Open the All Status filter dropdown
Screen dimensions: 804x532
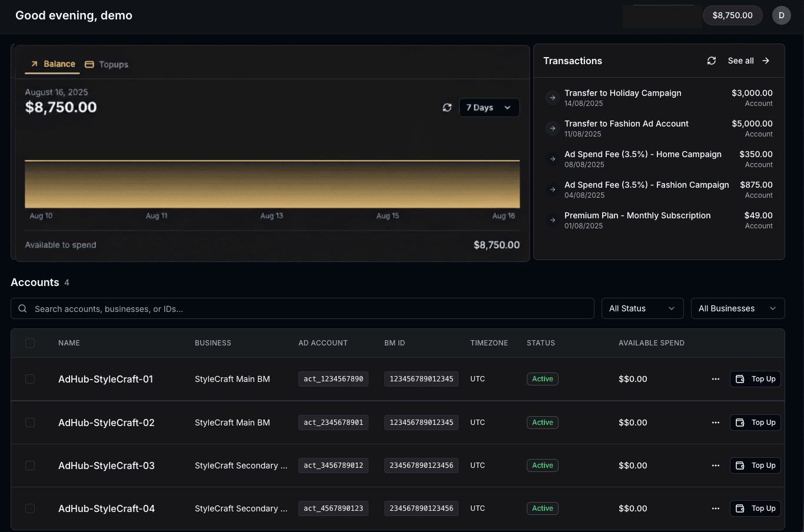click(642, 308)
